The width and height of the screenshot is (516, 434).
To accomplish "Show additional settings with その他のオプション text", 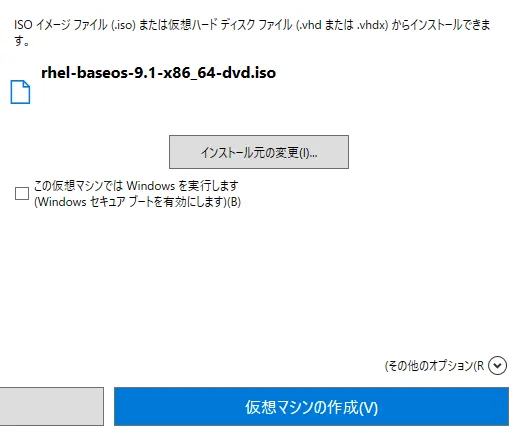I will [x=434, y=366].
